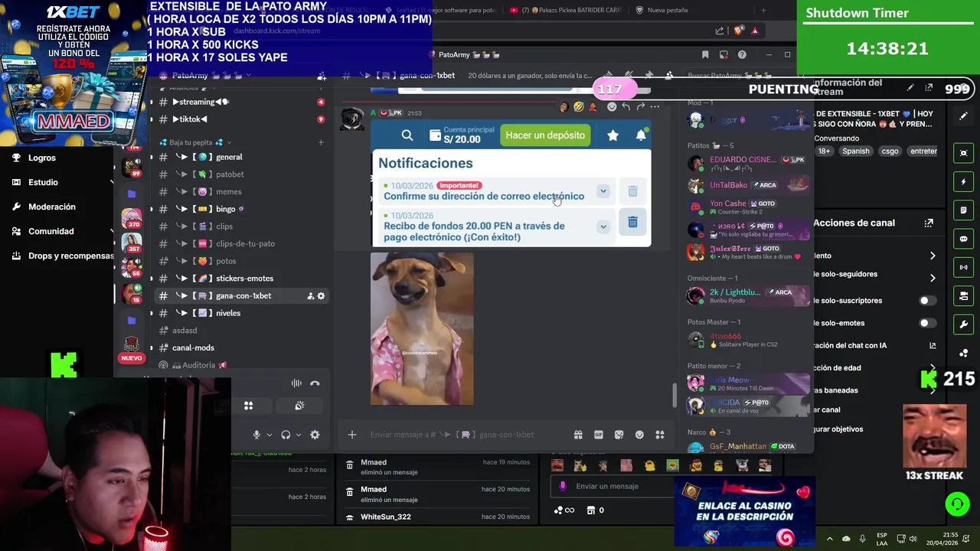Open Discord soundboard button
Image resolution: width=980 pixels, height=551 pixels.
pos(299,406)
